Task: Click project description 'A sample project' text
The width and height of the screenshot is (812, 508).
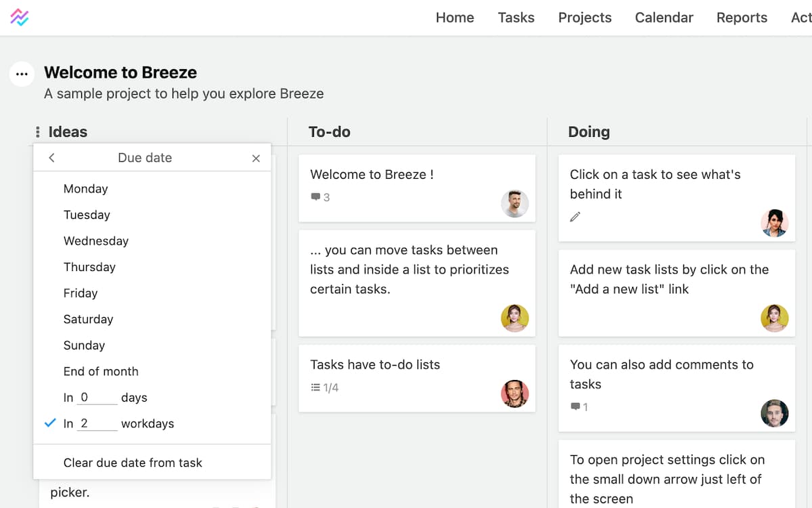Action: pyautogui.click(x=184, y=93)
